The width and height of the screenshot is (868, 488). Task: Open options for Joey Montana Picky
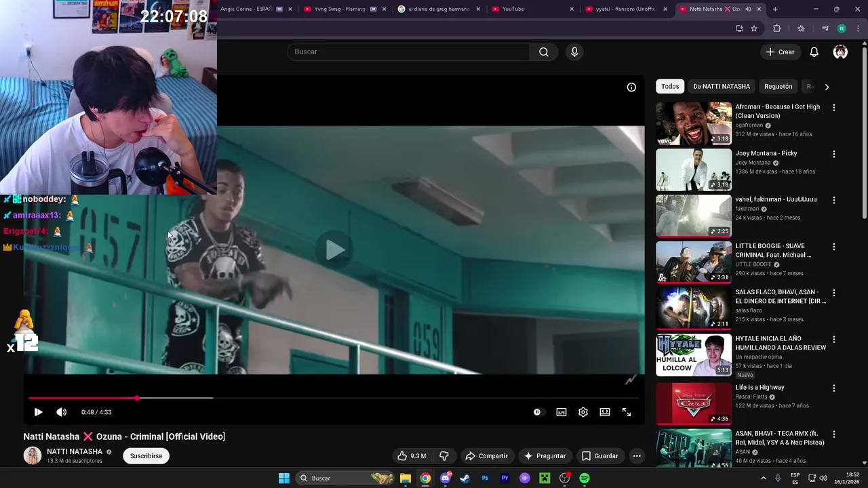(x=834, y=154)
